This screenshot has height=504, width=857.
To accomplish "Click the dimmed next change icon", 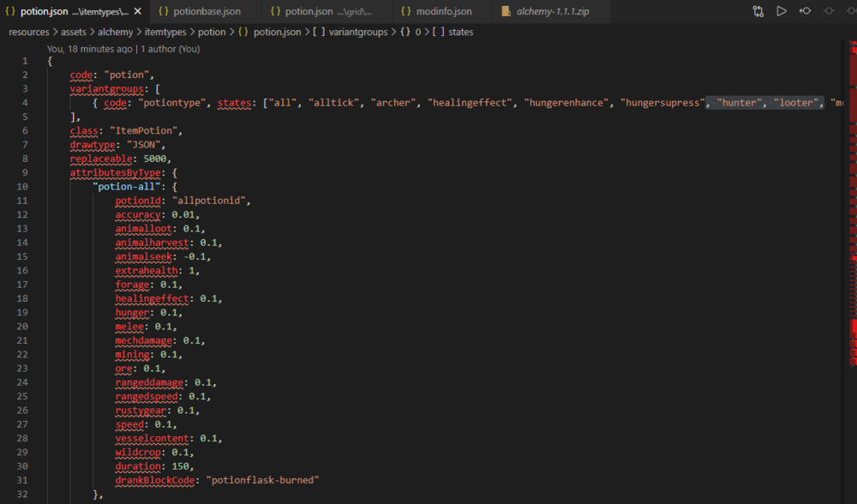I will [828, 11].
